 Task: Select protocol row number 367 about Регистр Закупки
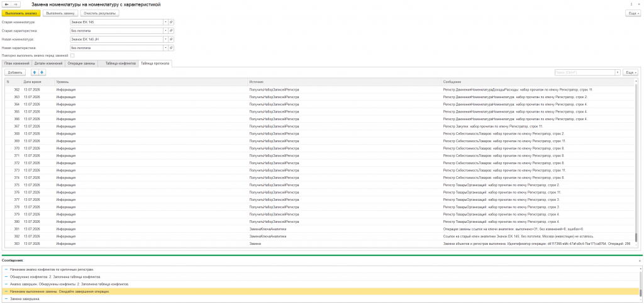point(320,126)
